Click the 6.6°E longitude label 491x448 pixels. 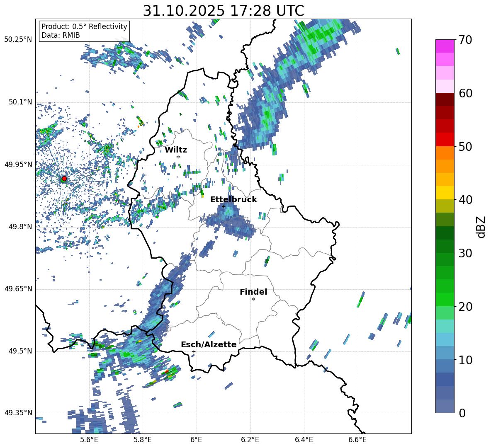coord(357,440)
